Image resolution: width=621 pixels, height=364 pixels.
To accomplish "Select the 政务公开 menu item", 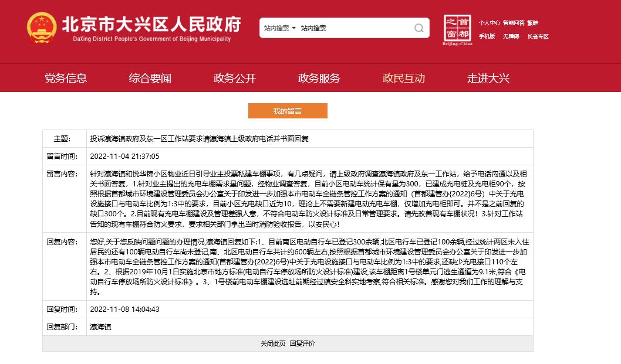I will (235, 78).
